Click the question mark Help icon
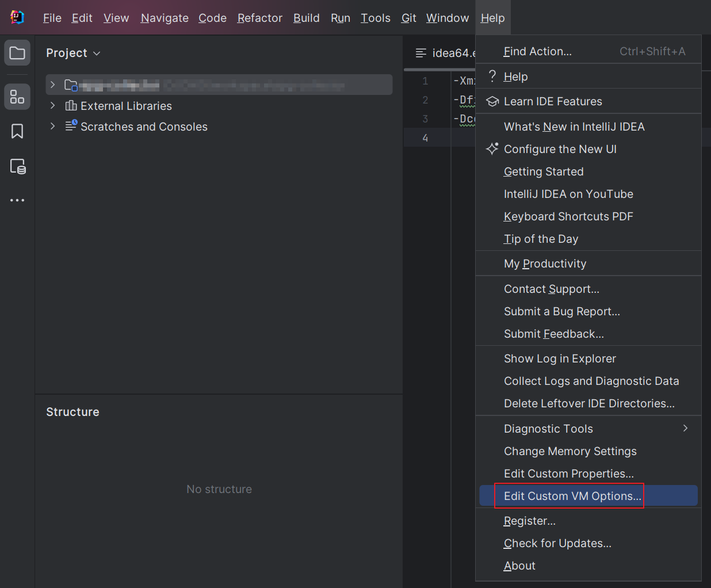Screen dimensions: 711x588 [x=492, y=76]
